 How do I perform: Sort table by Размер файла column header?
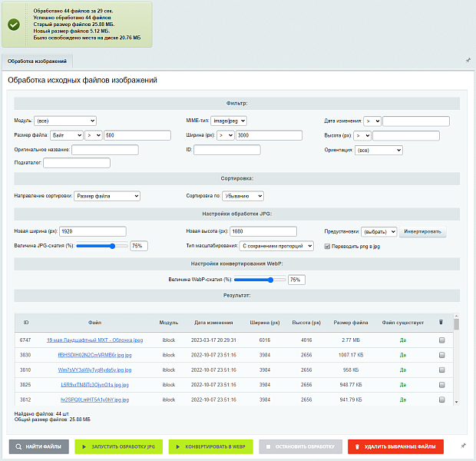(x=350, y=323)
